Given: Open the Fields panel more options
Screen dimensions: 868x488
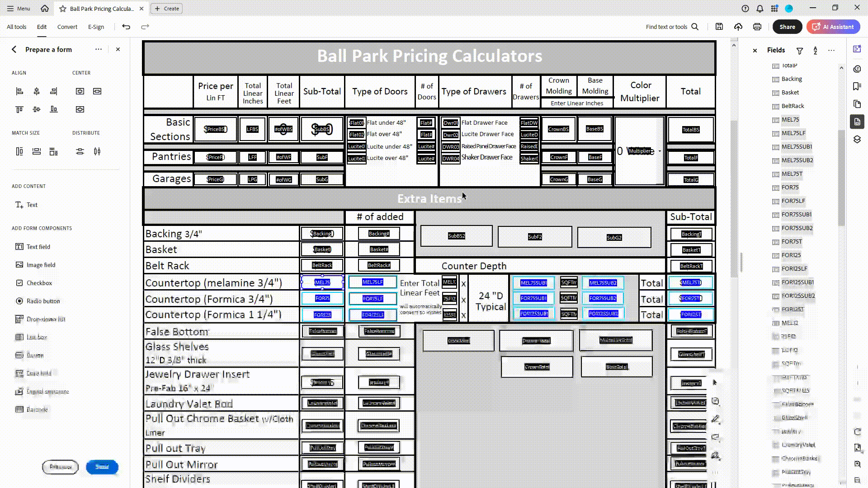Looking at the screenshot, I should (831, 50).
